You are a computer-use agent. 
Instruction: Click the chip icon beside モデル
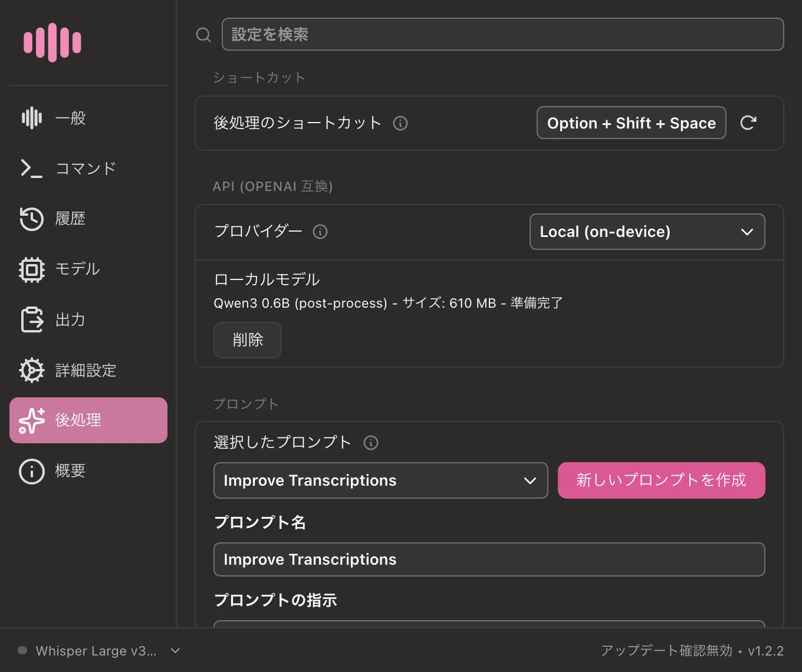click(32, 269)
